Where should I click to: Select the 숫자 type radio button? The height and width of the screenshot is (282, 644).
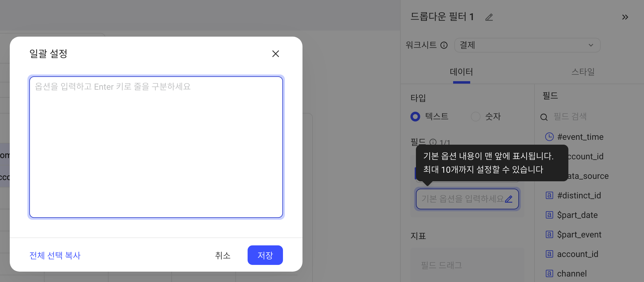coord(476,117)
